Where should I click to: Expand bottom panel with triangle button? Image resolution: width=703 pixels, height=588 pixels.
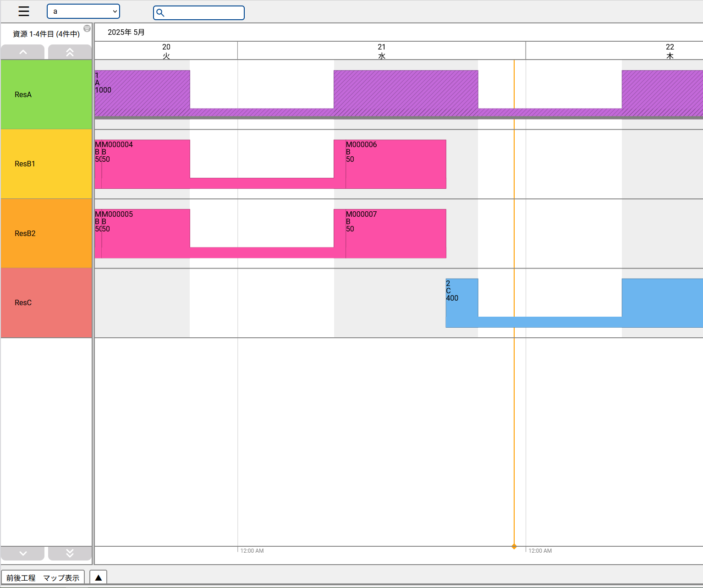point(98,577)
